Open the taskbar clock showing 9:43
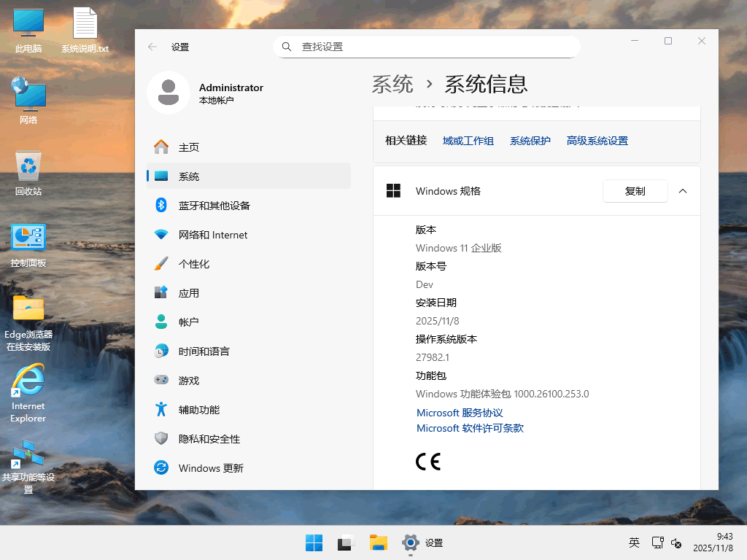Image resolution: width=747 pixels, height=560 pixels. point(713,542)
